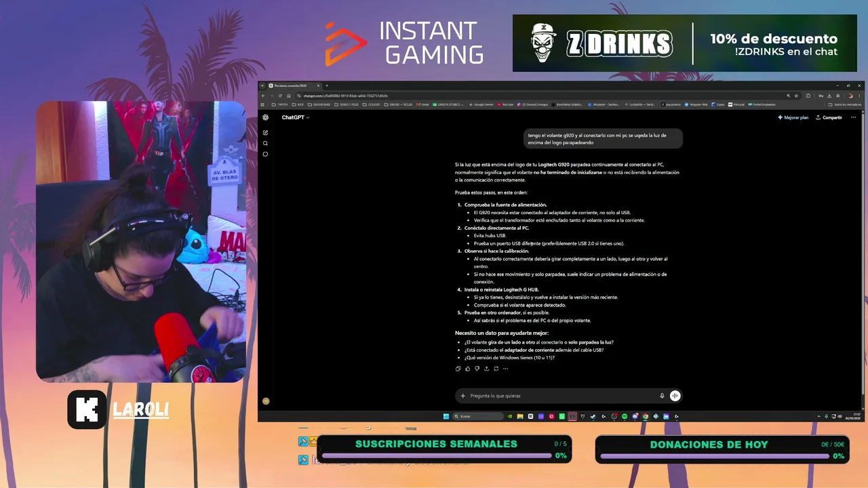
Task: Copy the ChatGPT response
Action: click(458, 369)
